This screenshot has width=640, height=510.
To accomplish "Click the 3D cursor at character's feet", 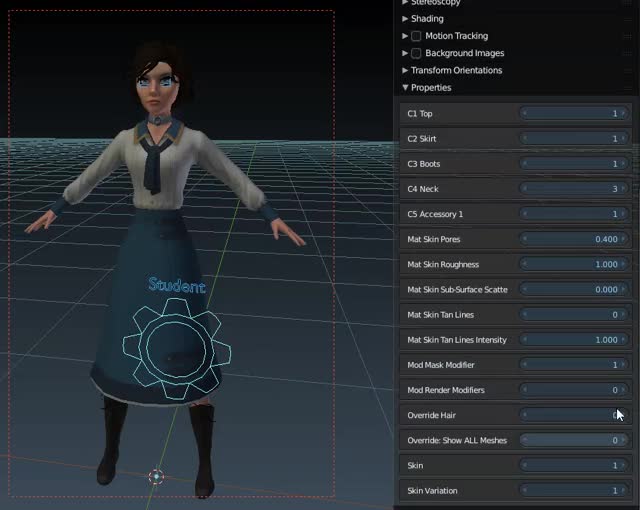I will coord(156,477).
